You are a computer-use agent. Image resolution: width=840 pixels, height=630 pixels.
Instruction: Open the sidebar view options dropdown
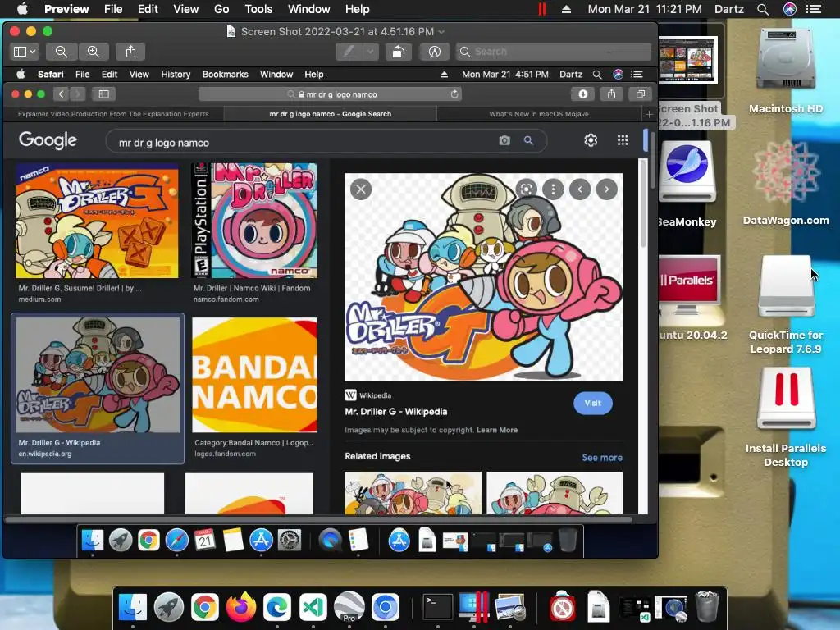pos(25,52)
